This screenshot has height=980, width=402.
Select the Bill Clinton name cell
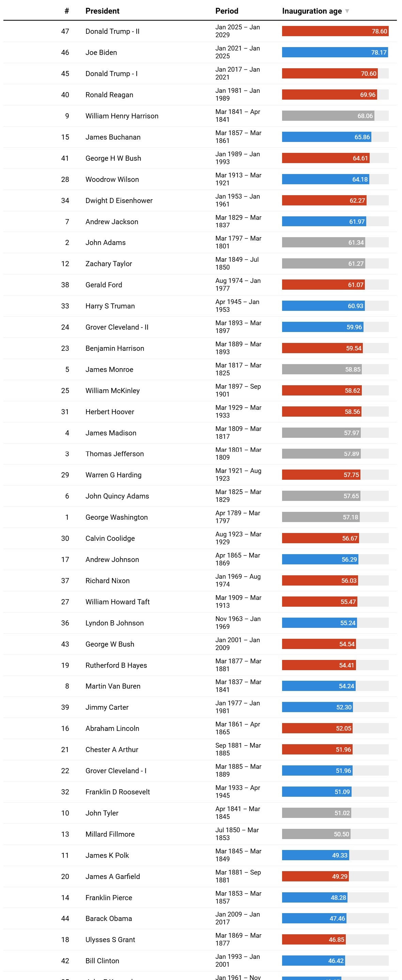pyautogui.click(x=102, y=961)
